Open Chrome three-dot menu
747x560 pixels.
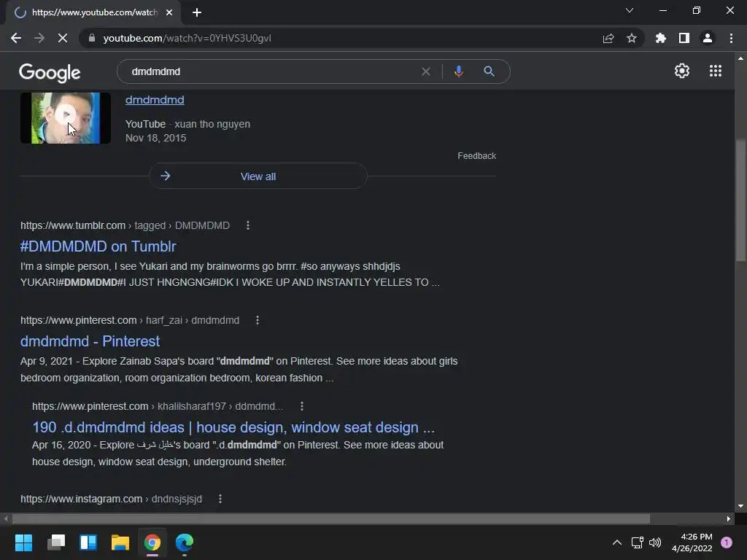(731, 38)
